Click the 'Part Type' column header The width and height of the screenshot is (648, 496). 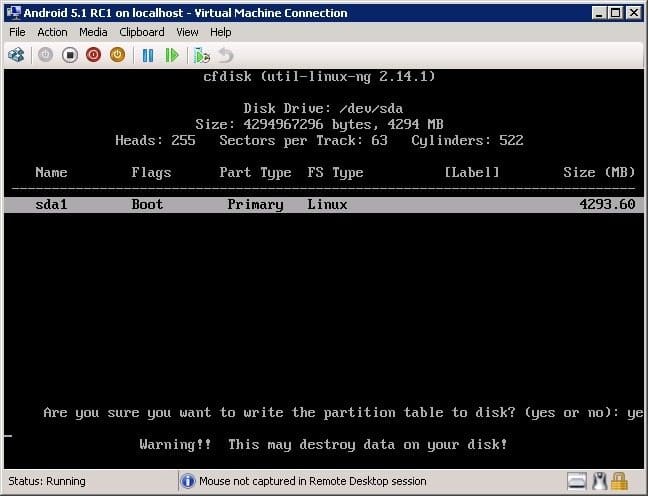click(255, 173)
